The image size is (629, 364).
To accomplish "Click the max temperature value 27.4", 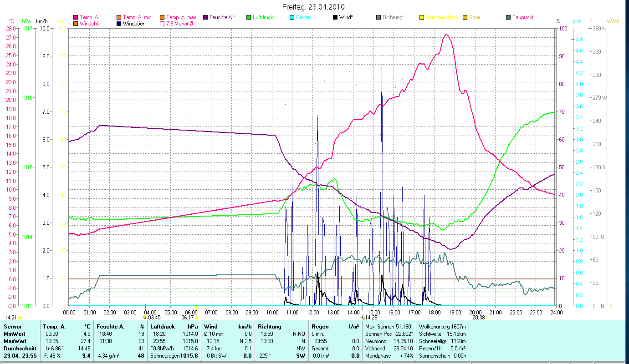I will point(86,341).
